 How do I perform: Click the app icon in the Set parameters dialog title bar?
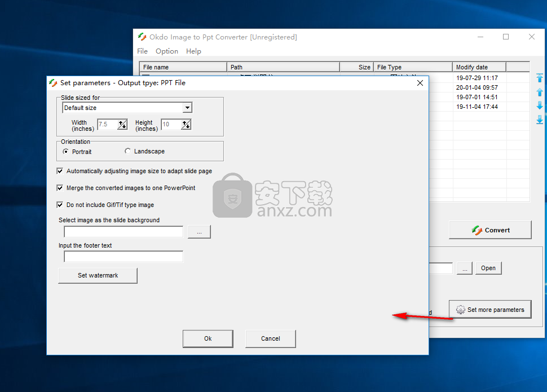[53, 83]
